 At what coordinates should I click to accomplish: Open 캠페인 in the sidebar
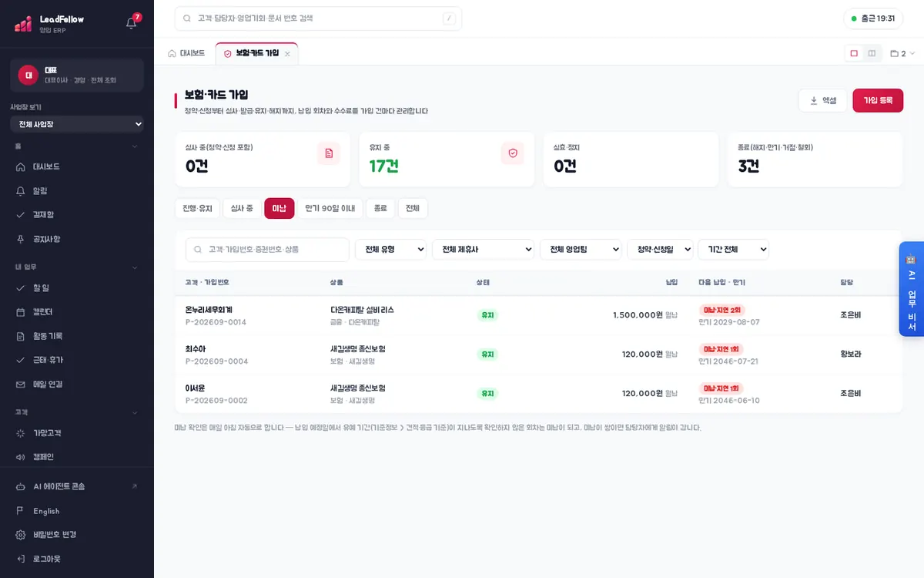pyautogui.click(x=77, y=457)
